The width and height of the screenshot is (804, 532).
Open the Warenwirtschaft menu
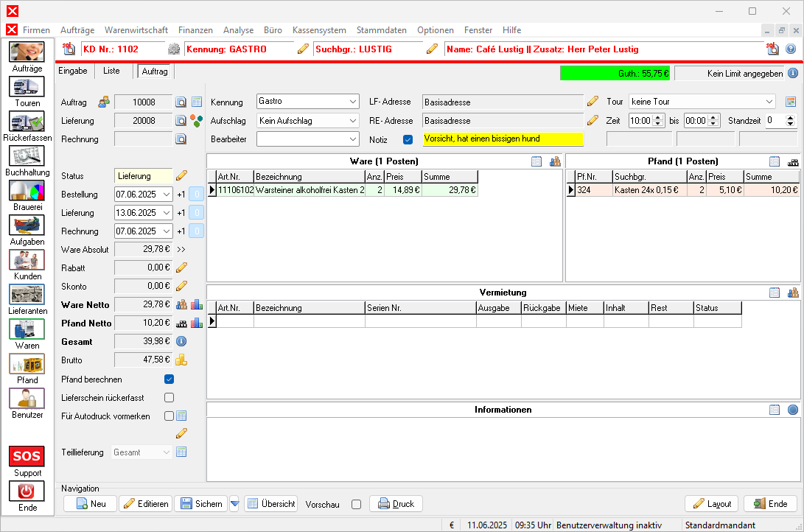(136, 30)
